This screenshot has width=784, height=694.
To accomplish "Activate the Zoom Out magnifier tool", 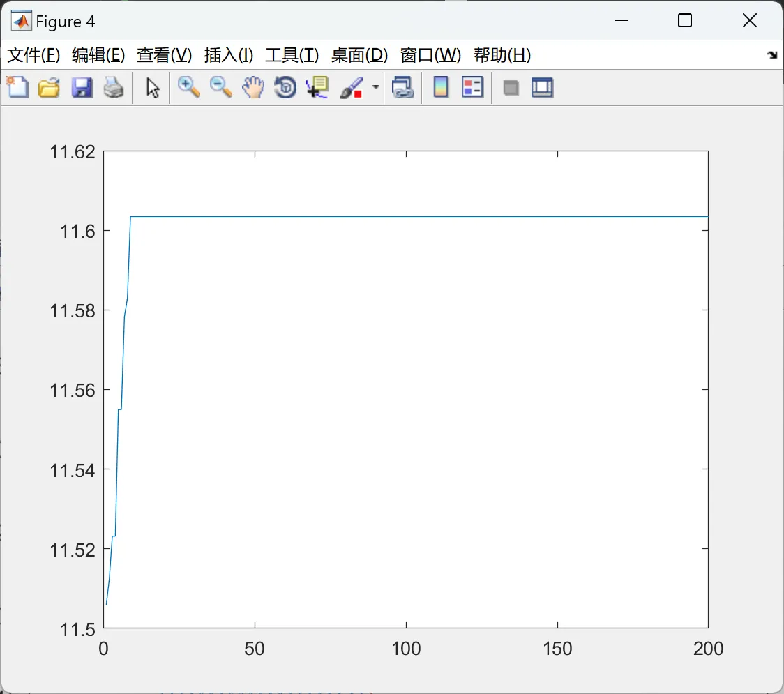I will pyautogui.click(x=220, y=87).
